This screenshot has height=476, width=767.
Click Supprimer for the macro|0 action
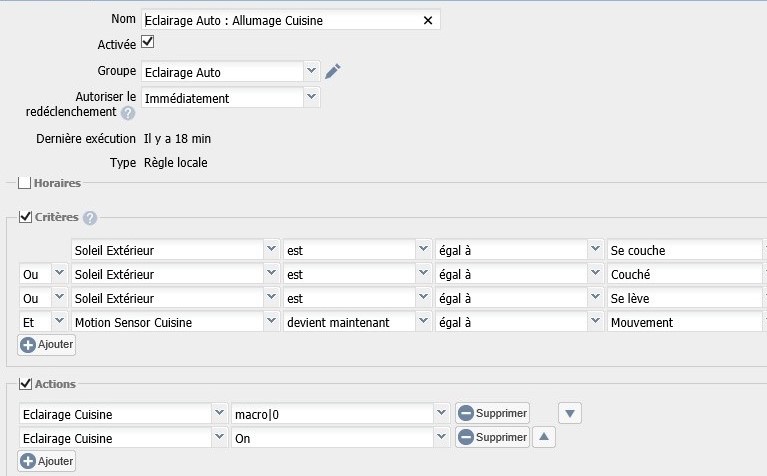[493, 413]
